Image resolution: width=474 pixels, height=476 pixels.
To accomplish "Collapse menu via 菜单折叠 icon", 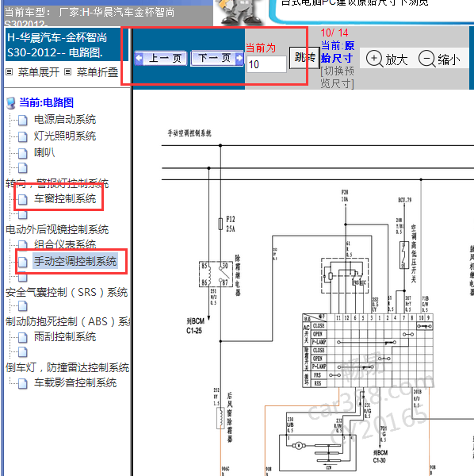I will tap(68, 72).
